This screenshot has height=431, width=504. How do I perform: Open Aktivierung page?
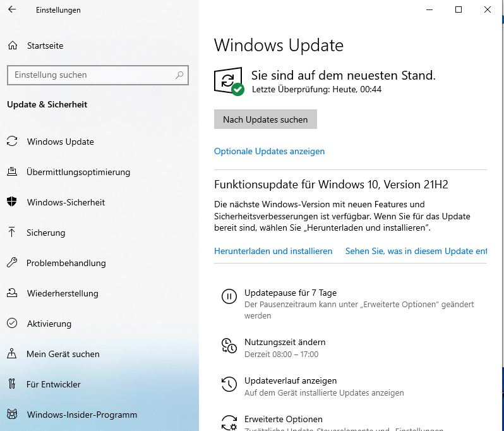pyautogui.click(x=49, y=324)
